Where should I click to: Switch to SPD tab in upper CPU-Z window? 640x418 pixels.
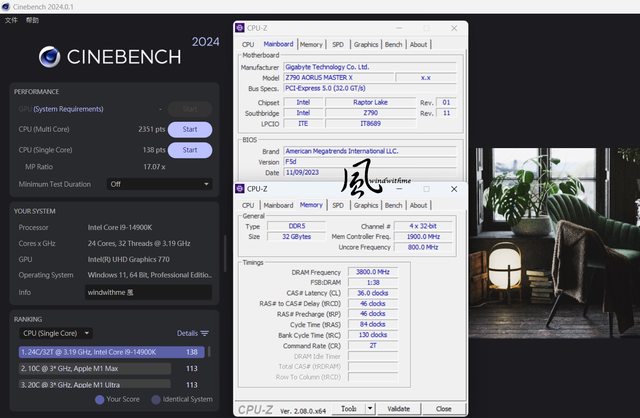337,44
